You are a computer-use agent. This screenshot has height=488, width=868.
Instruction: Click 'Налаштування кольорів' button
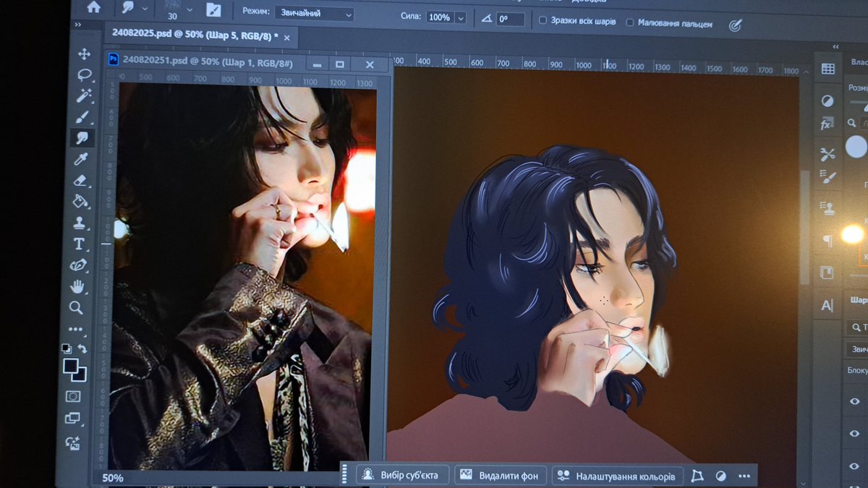coord(617,476)
